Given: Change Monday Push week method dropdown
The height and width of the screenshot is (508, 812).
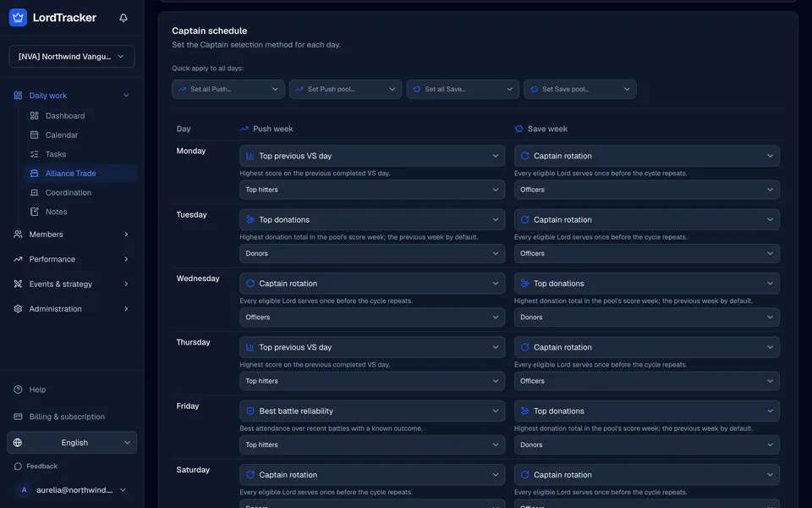Looking at the screenshot, I should [372, 156].
